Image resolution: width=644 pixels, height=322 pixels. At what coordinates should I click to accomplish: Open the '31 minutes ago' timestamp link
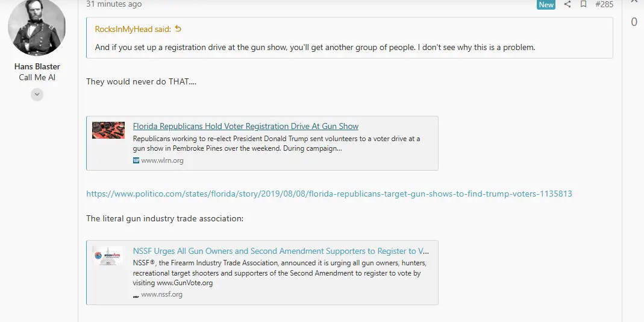pos(114,4)
